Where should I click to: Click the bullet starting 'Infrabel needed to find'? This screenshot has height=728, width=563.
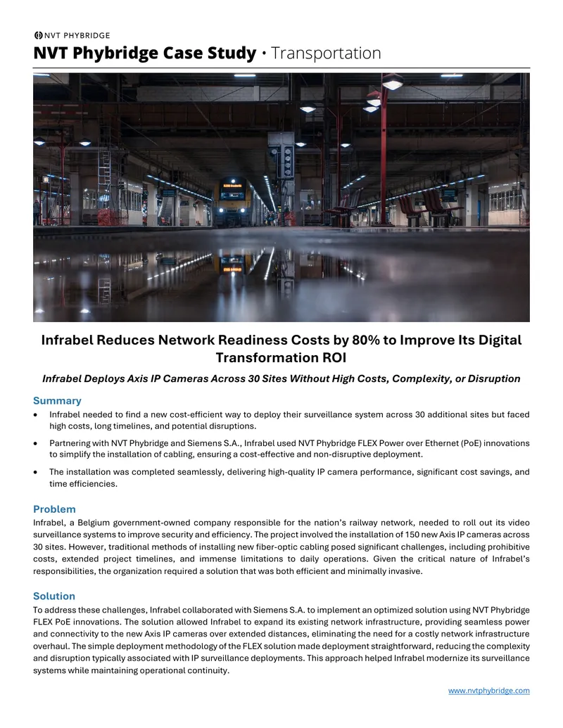289,420
